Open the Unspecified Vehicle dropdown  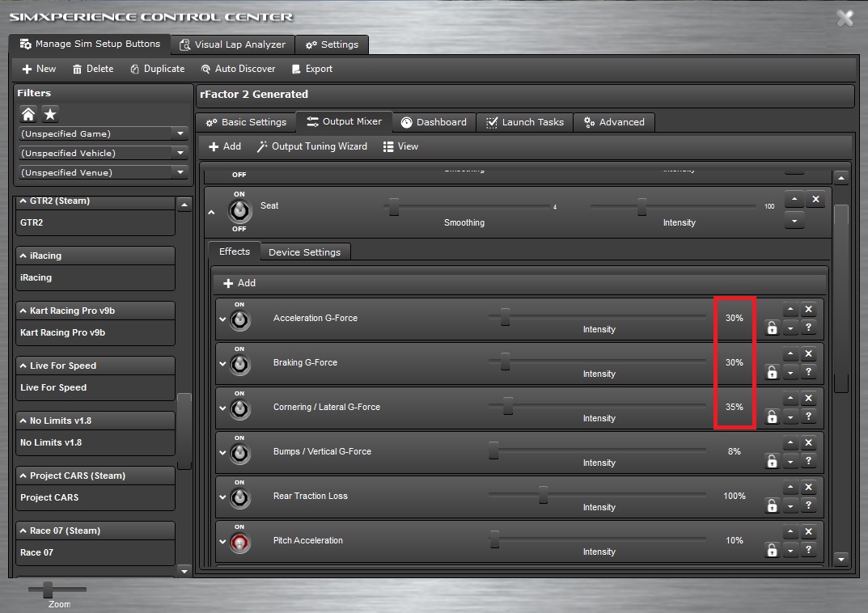click(180, 153)
